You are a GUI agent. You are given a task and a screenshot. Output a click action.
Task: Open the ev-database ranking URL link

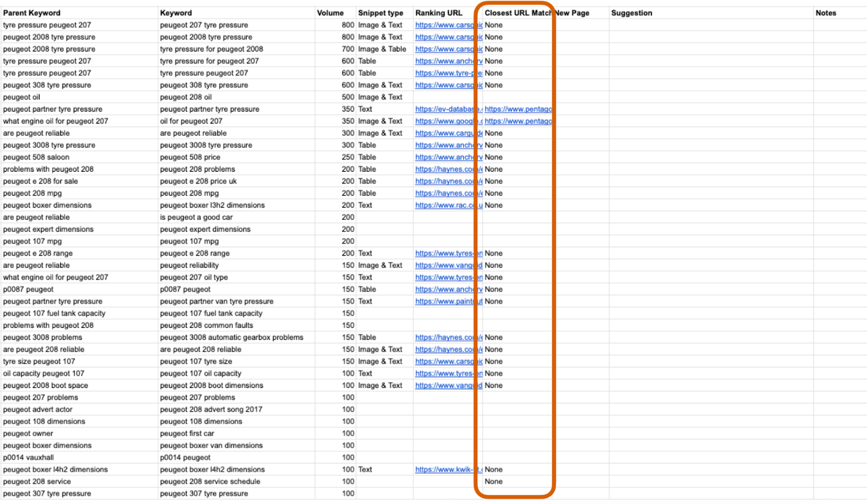(449, 109)
